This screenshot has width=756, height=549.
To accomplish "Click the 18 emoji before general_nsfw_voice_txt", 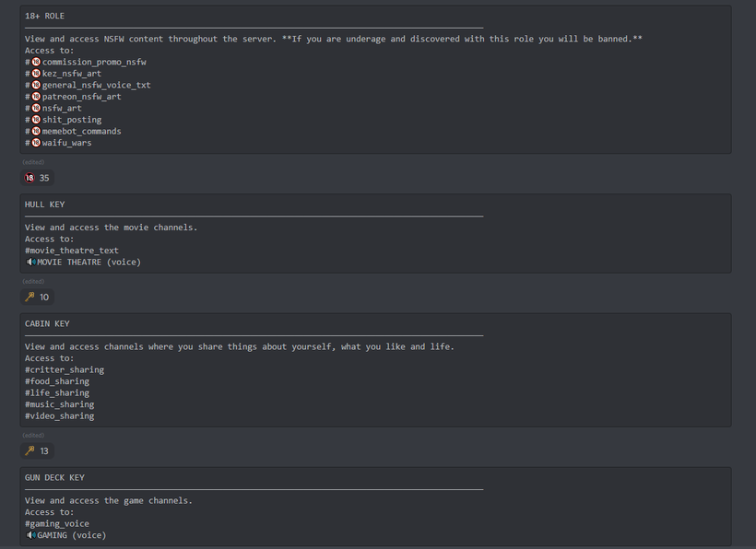I will (x=36, y=85).
